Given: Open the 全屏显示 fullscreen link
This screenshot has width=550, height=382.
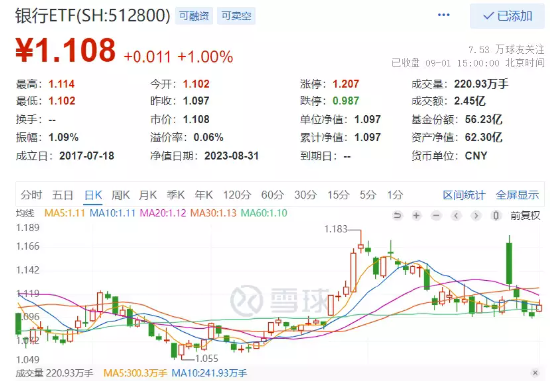Looking at the screenshot, I should (x=517, y=195).
